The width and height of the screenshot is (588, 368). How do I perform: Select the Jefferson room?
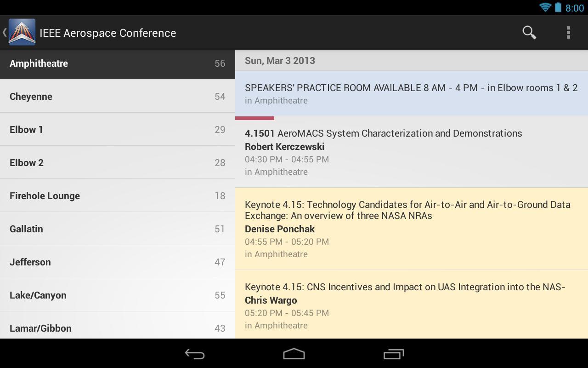click(x=118, y=262)
